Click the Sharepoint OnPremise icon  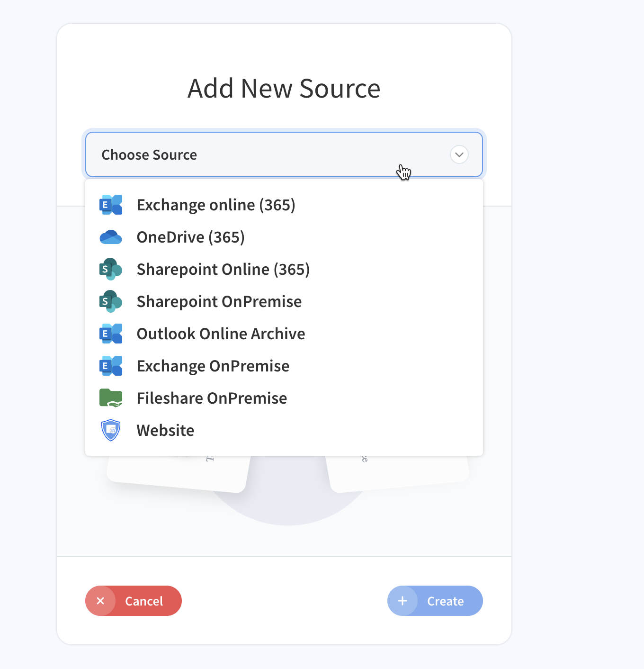click(x=111, y=301)
